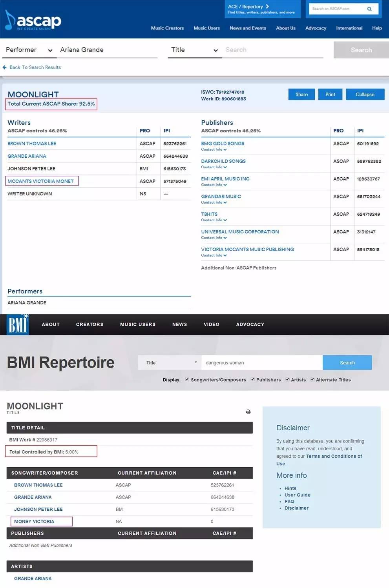Click the blue BMI Search button
The width and height of the screenshot is (389, 588).
[x=347, y=362]
